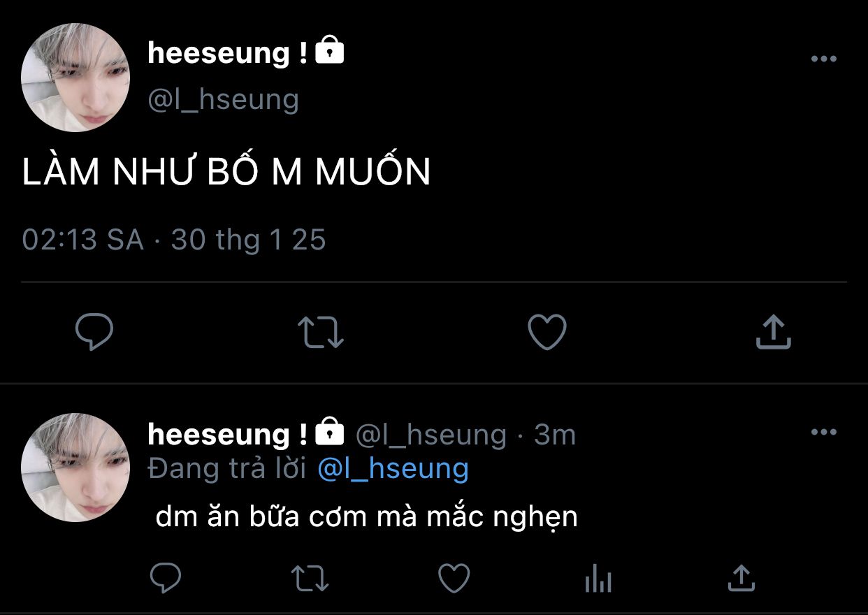Image resolution: width=868 pixels, height=615 pixels.
Task: Open main tweet's profile avatar
Action: click(75, 78)
